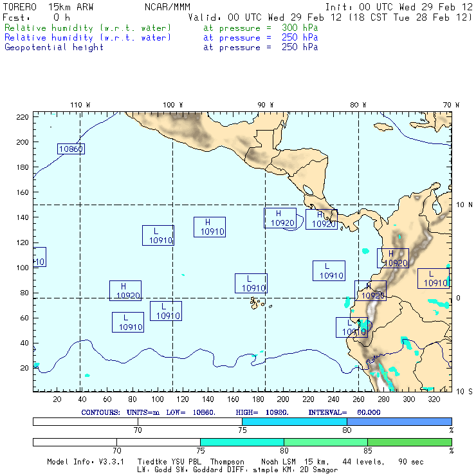Select the 'TORERO 15km ARW' title text
Viewport: 476px width, 476px height.
pos(48,7)
